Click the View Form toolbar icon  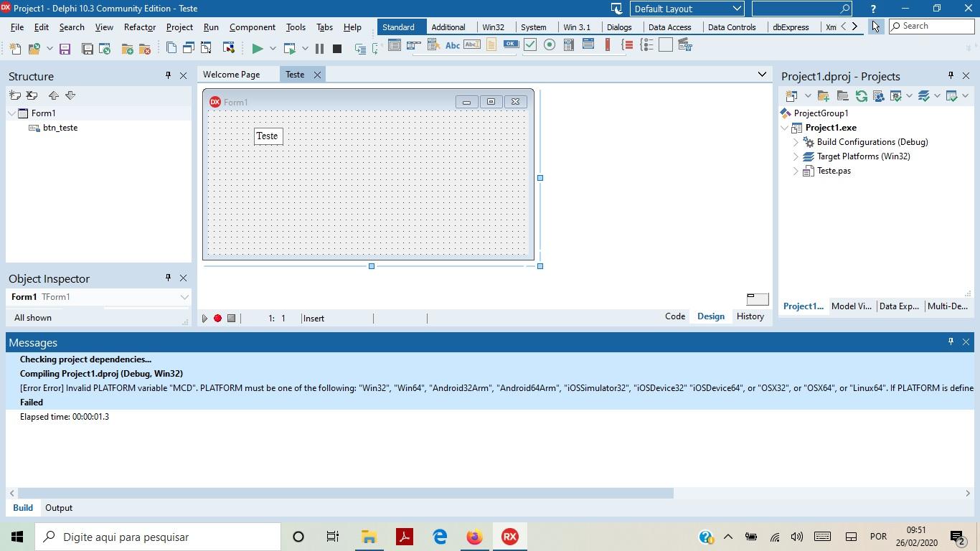(189, 48)
